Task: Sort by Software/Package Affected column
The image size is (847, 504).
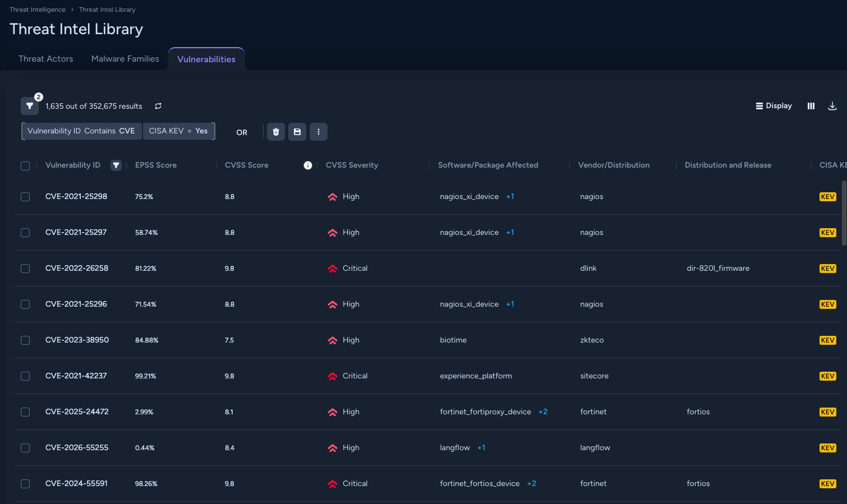Action: point(488,165)
